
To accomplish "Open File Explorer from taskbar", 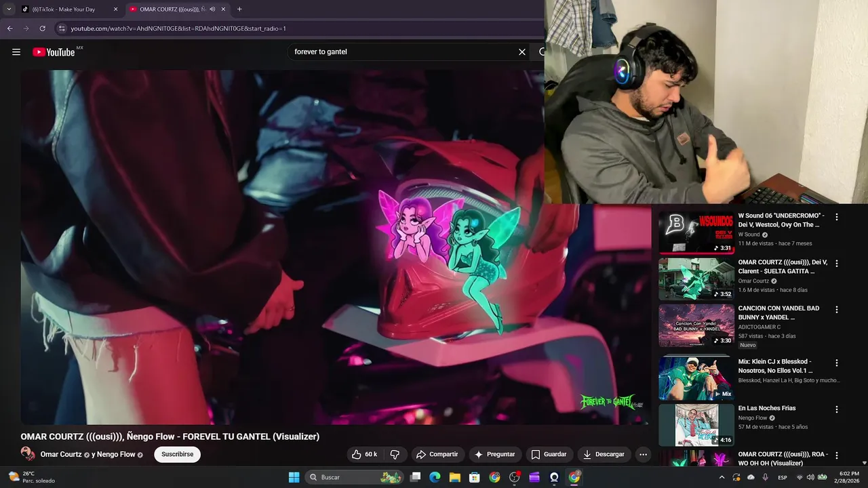I will click(455, 477).
